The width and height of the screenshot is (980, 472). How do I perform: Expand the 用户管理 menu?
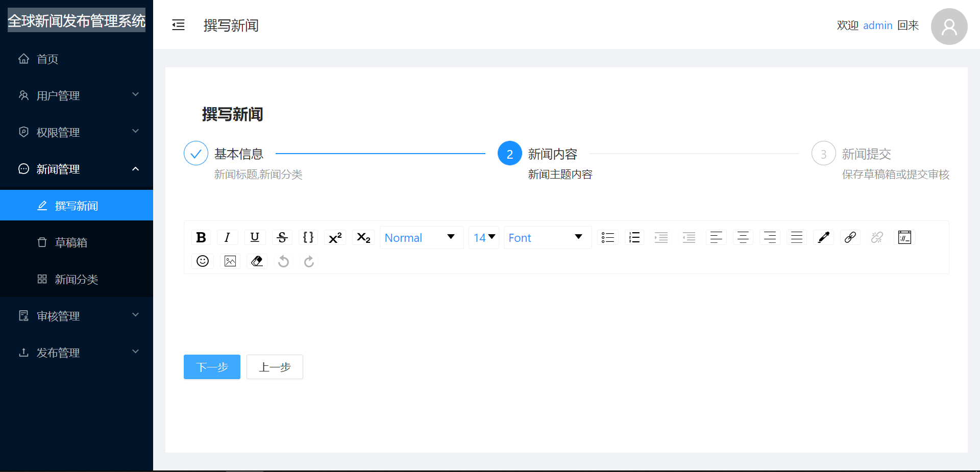(x=77, y=96)
